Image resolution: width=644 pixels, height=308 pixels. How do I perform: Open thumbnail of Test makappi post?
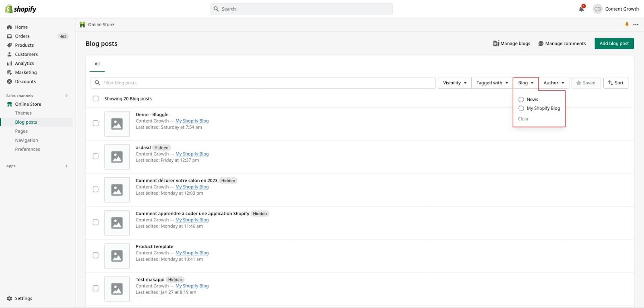click(x=117, y=289)
